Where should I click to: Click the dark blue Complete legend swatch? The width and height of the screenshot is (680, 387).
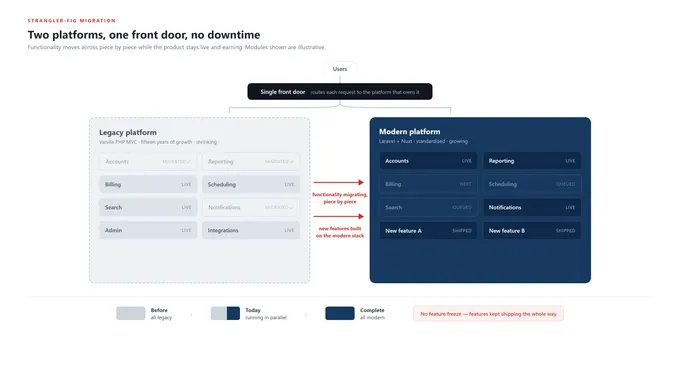[340, 313]
